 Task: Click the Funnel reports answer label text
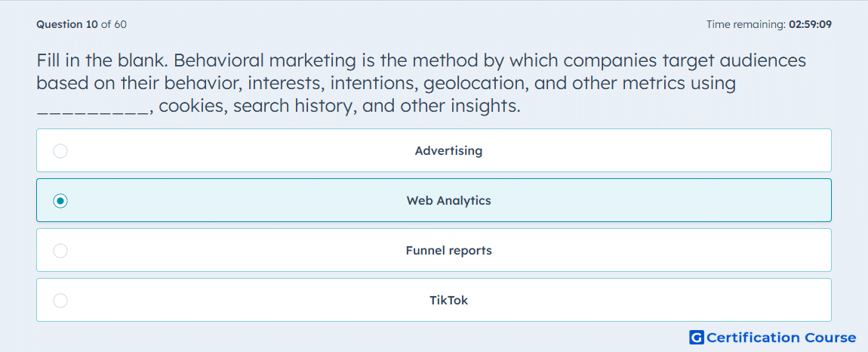[448, 251]
